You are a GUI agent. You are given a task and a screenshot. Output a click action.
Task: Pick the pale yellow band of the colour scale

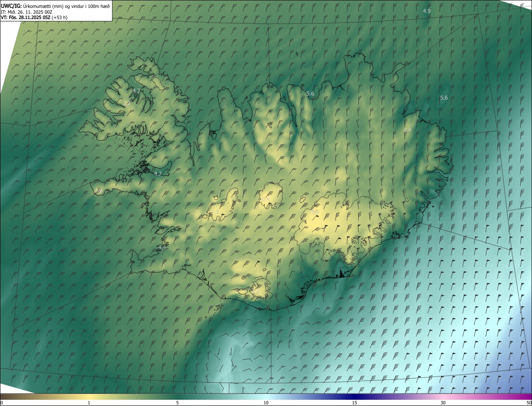coord(89,396)
